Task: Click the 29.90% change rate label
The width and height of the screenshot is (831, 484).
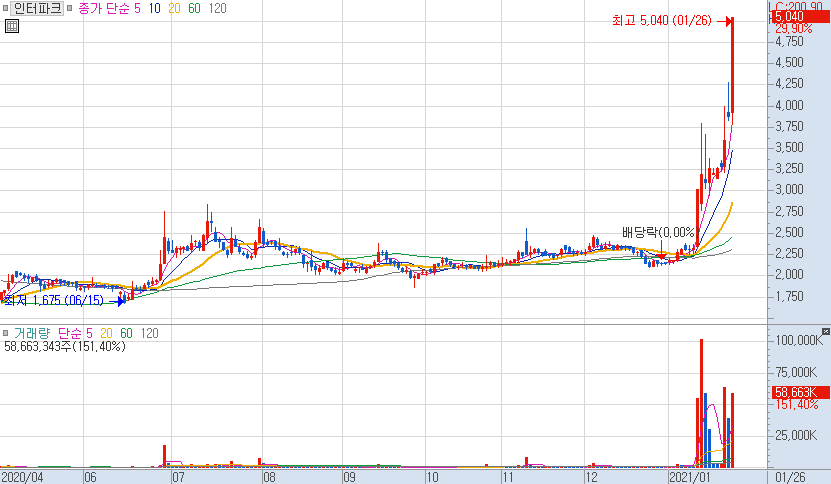Action: pos(793,29)
